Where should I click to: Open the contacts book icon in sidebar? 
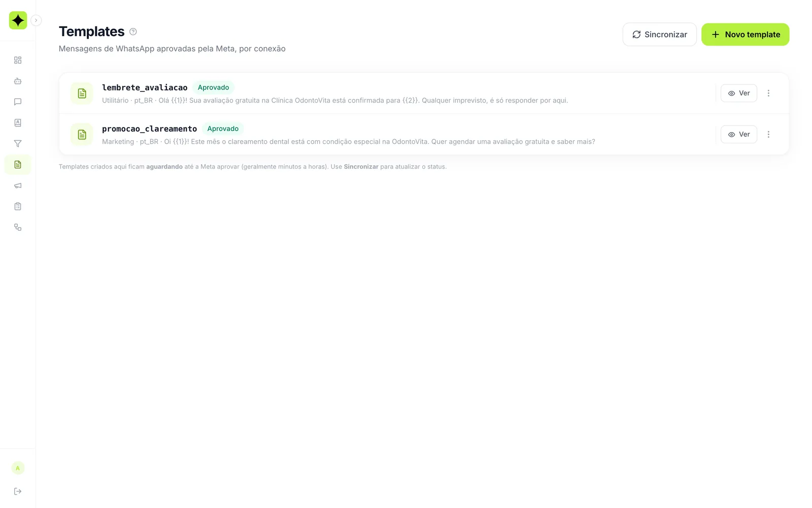tap(18, 123)
